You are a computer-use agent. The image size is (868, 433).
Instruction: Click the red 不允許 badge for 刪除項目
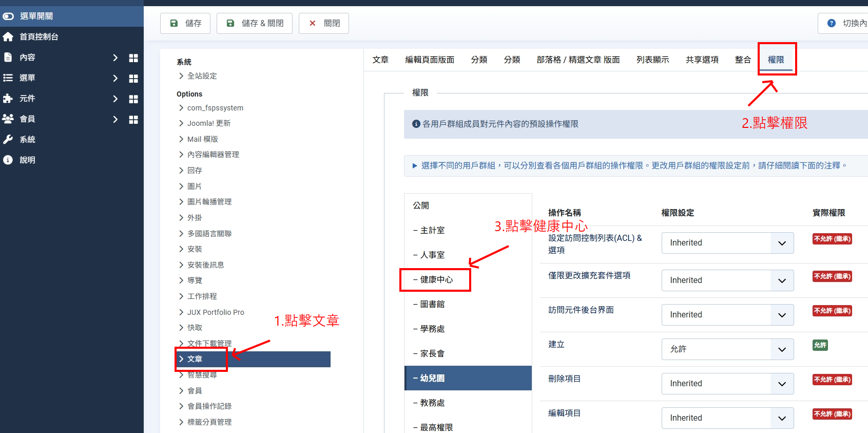pos(832,380)
